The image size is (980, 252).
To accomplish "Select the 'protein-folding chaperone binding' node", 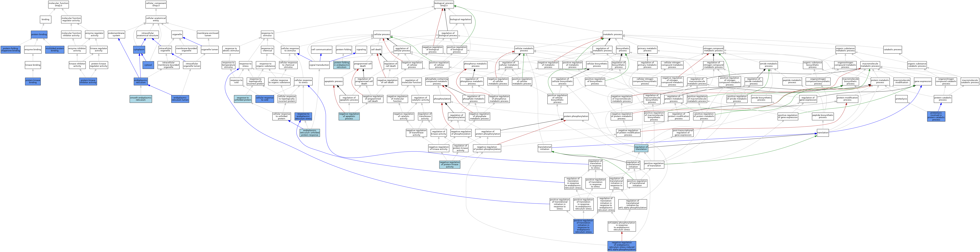I will click(11, 50).
